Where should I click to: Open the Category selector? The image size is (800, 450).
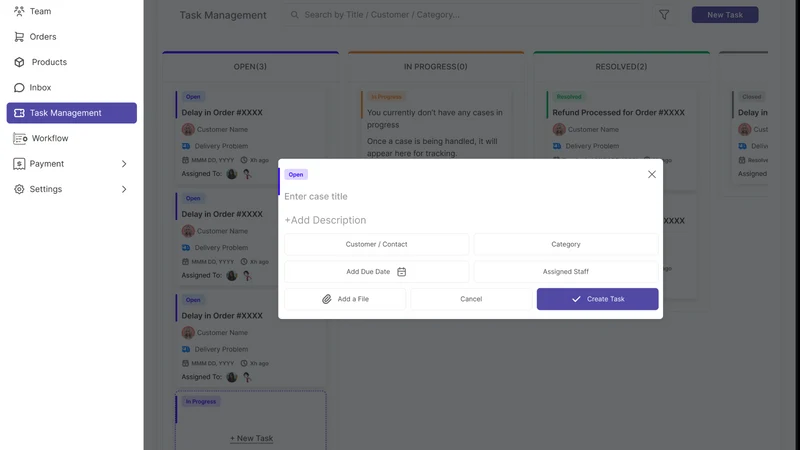[x=566, y=244]
